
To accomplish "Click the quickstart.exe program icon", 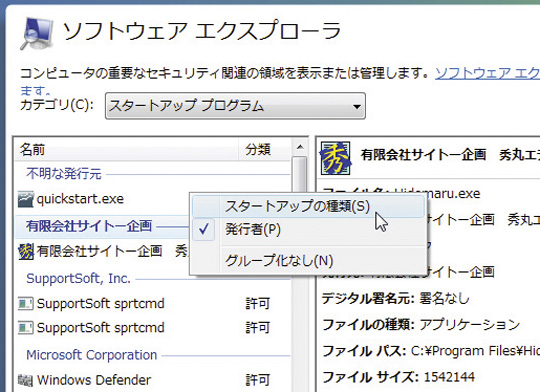I will (x=26, y=199).
